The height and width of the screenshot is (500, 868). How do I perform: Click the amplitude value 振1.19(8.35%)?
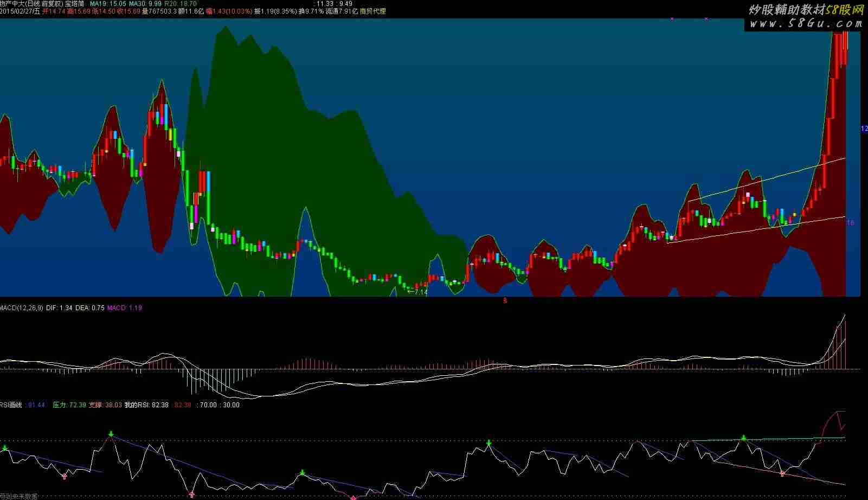[275, 11]
